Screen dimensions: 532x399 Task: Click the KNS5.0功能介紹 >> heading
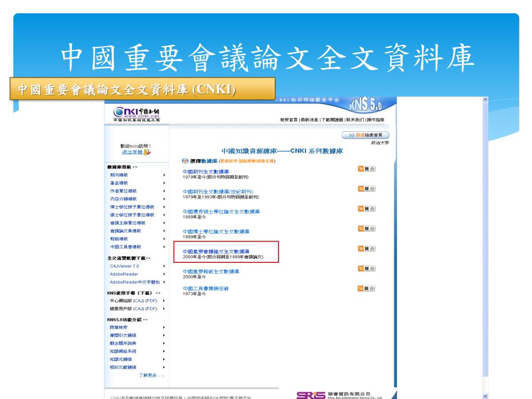click(128, 320)
